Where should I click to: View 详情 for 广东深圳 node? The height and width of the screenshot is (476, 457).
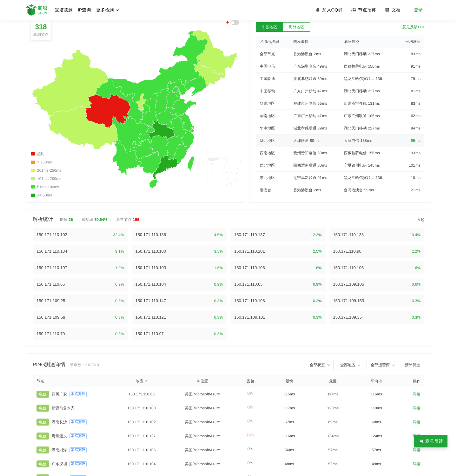point(417,464)
